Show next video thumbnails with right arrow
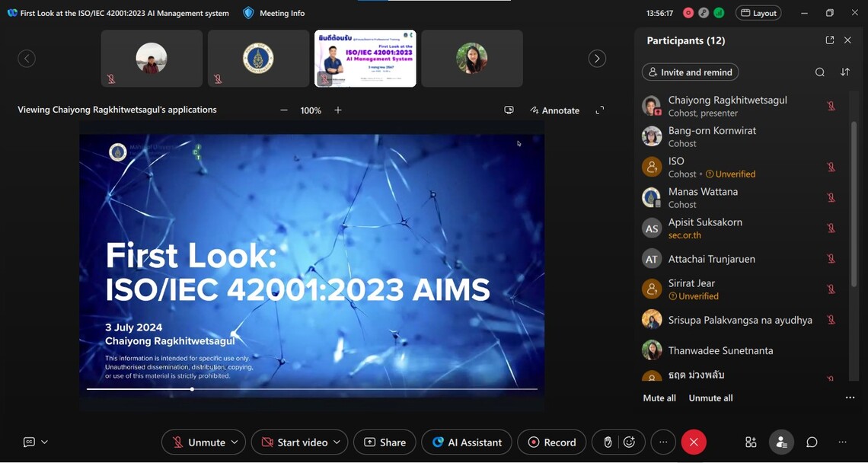The image size is (868, 463). click(597, 59)
